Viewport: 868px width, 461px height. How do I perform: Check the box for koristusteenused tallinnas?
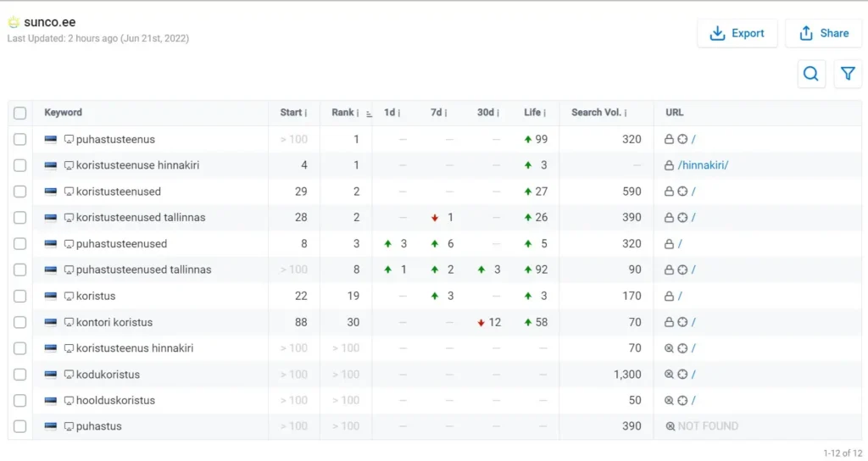(x=20, y=218)
